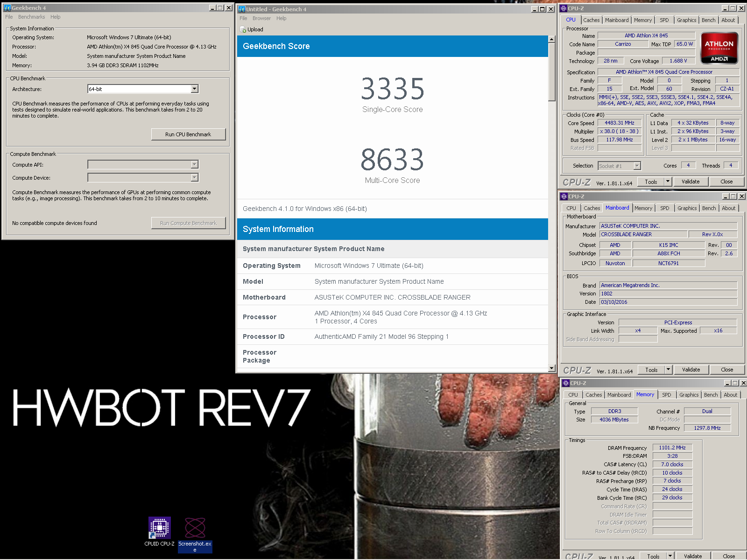Click scroll up arrow in Geekbench results

(x=551, y=40)
